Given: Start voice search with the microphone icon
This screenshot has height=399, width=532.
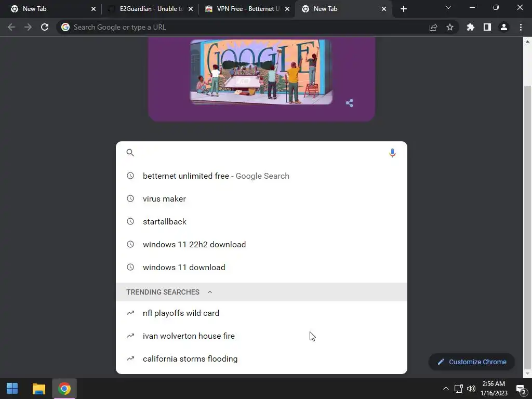Looking at the screenshot, I should [x=392, y=153].
